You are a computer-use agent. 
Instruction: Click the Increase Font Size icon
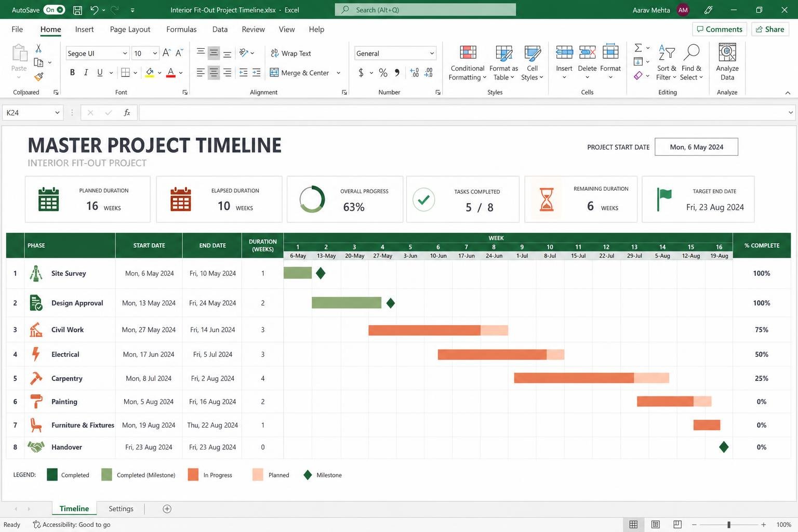pos(166,53)
